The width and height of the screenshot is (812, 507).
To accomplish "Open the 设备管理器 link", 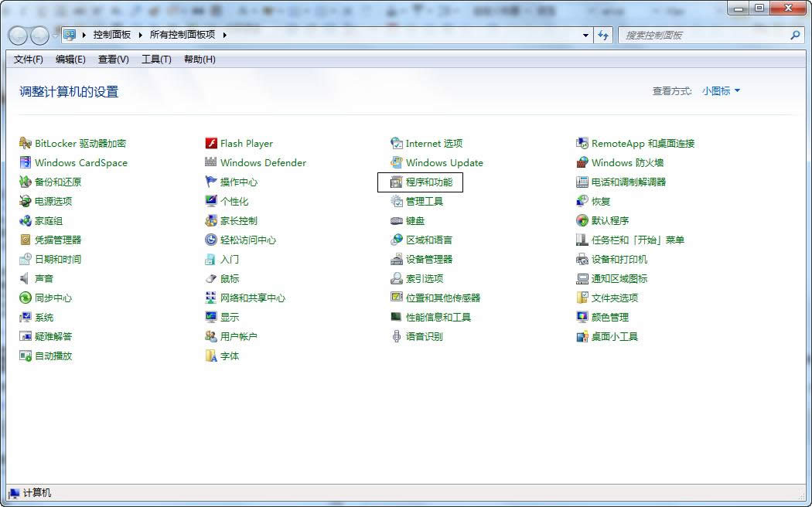I will click(428, 259).
